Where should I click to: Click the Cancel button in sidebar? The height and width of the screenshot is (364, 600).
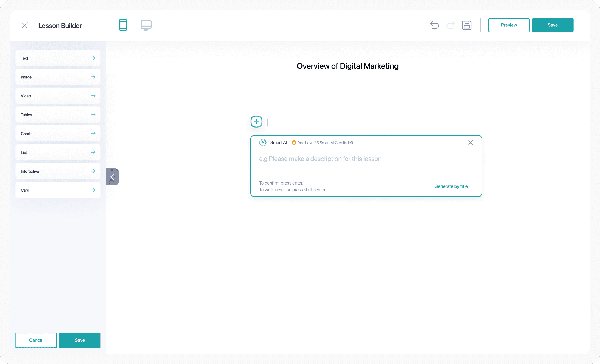[36, 340]
